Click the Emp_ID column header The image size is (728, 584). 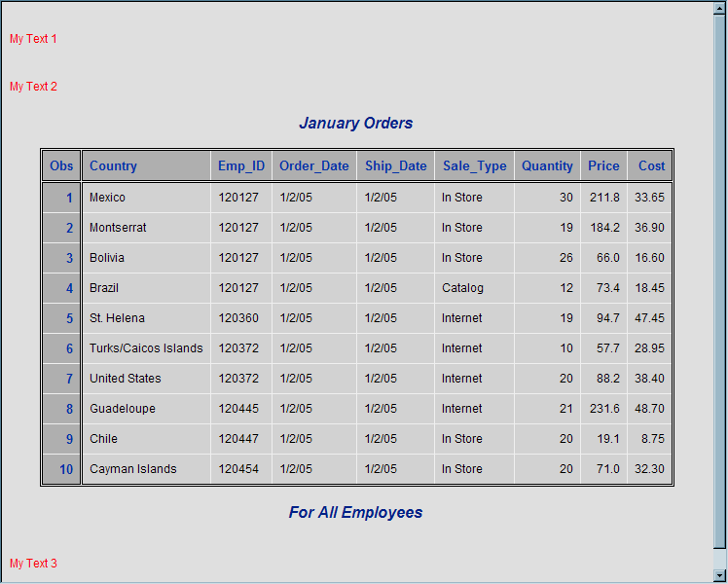click(241, 166)
